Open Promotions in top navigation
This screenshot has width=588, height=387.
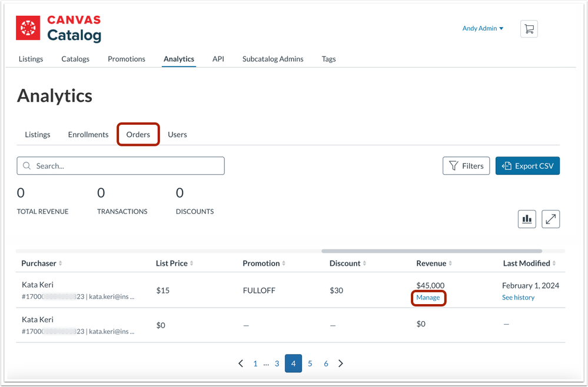(127, 59)
